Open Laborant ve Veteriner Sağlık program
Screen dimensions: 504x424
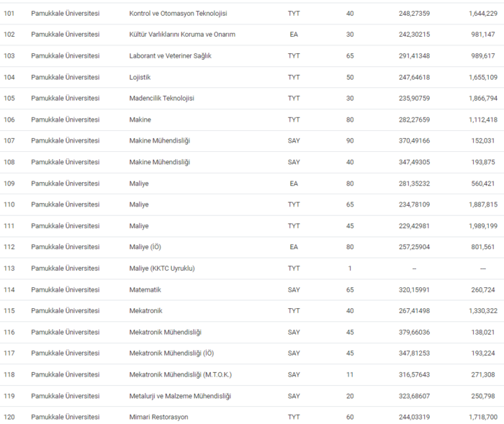176,55
